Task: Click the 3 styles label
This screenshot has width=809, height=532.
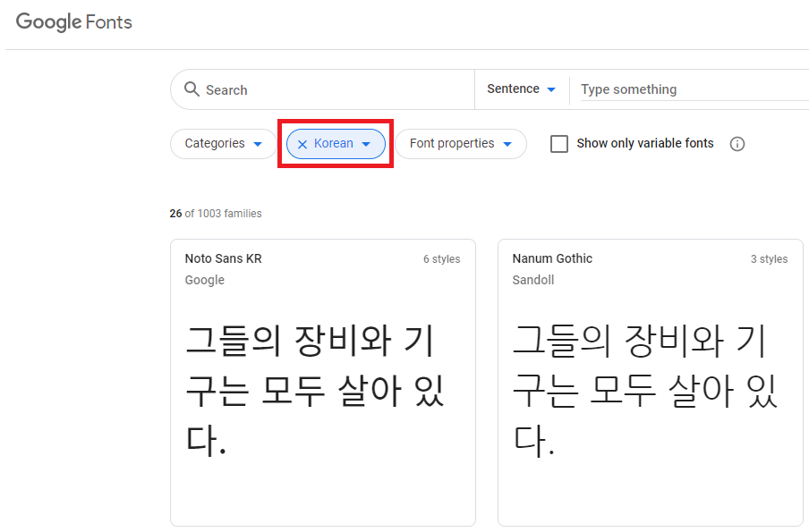Action: 770,259
